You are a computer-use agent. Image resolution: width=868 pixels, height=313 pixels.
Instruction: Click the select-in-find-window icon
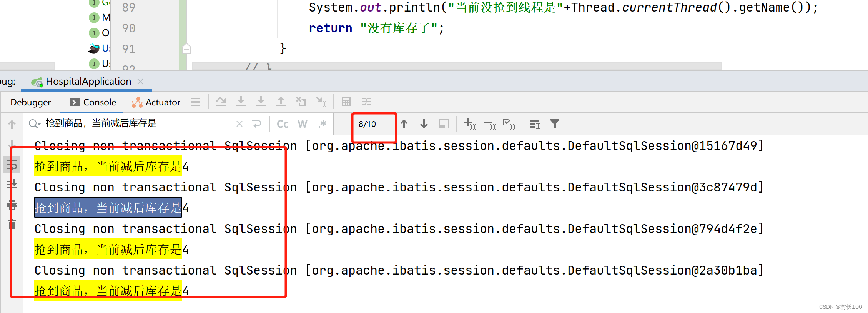(444, 124)
